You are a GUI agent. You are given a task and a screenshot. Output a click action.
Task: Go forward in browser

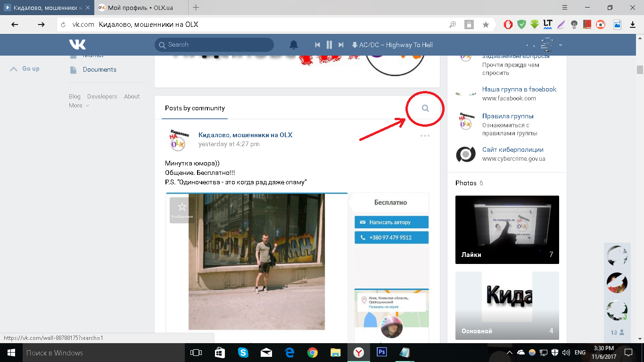tap(41, 25)
